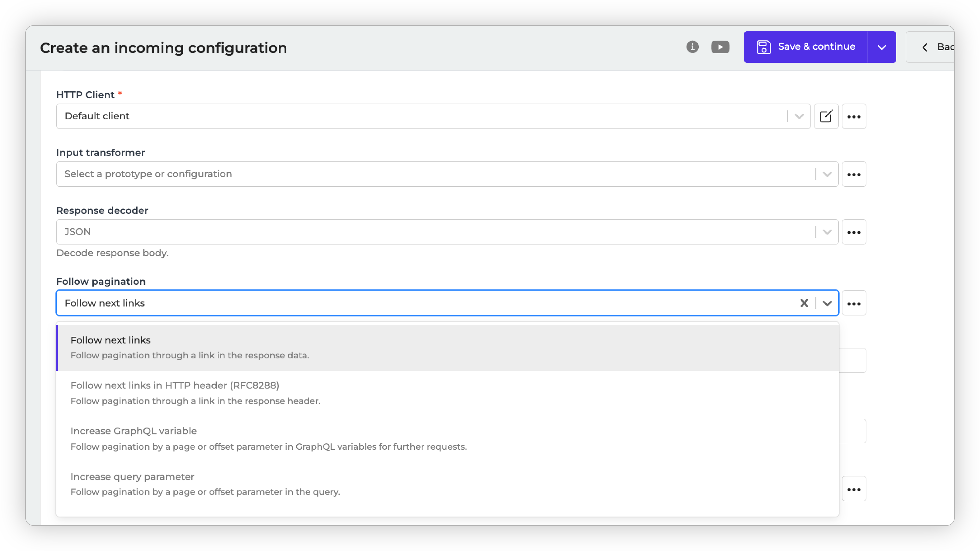Open Input transformer three-dots options menu

coord(854,174)
